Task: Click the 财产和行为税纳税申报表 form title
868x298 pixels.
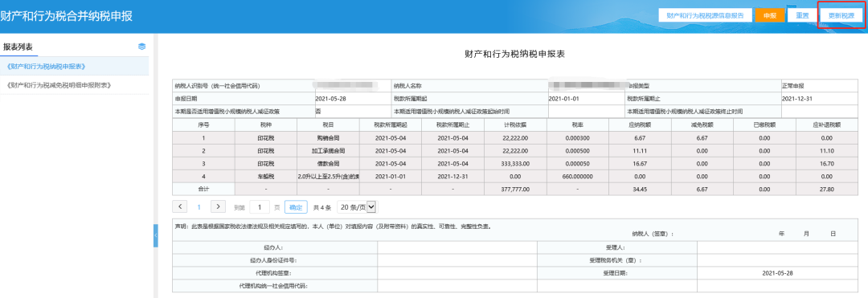Action: tap(514, 54)
